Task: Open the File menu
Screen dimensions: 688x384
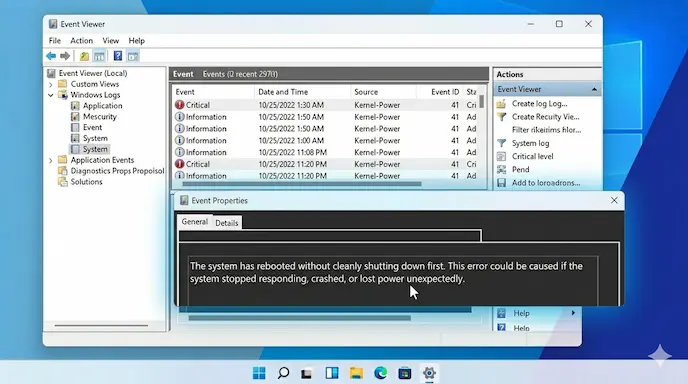Action: [x=54, y=41]
